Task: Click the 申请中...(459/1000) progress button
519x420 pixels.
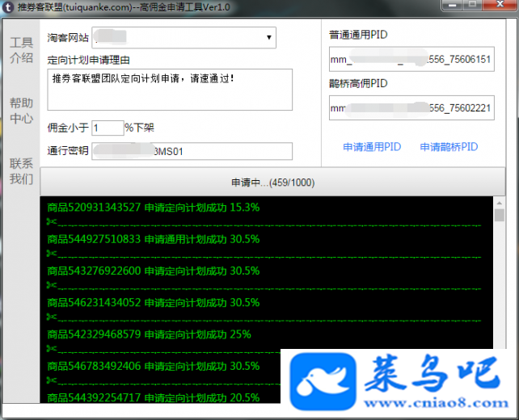Action: 272,182
